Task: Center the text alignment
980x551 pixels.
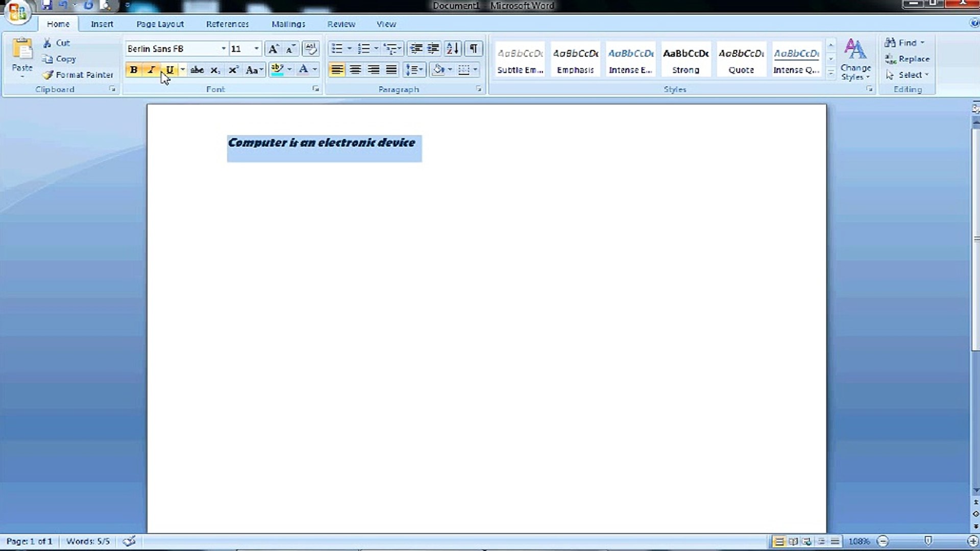Action: click(x=355, y=70)
